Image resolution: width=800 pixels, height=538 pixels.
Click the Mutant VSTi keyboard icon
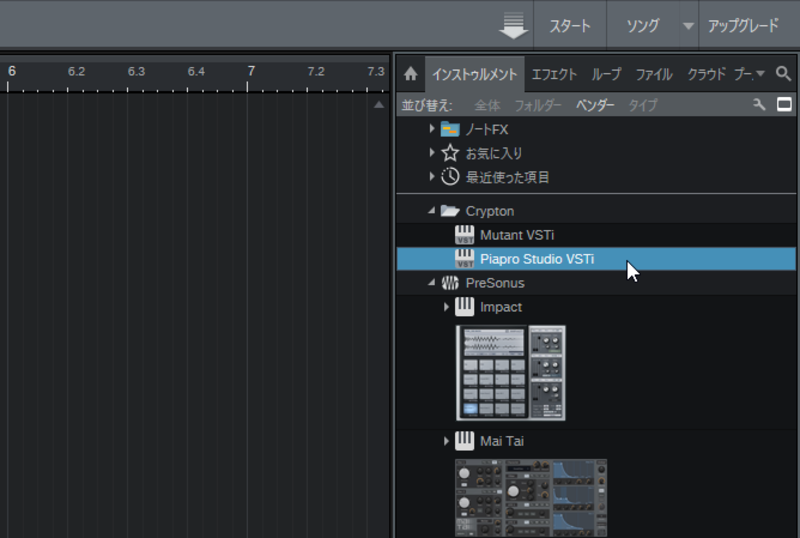(464, 235)
